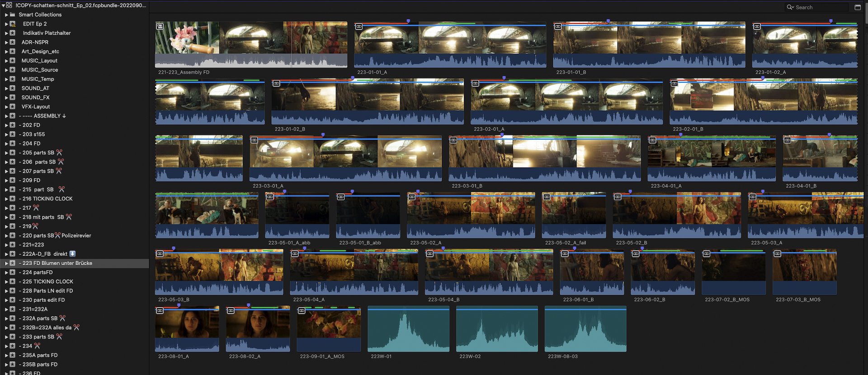Screen dimensions: 868x375
Task: Click the clip badge icon on 223-01-01_A
Action: [359, 27]
